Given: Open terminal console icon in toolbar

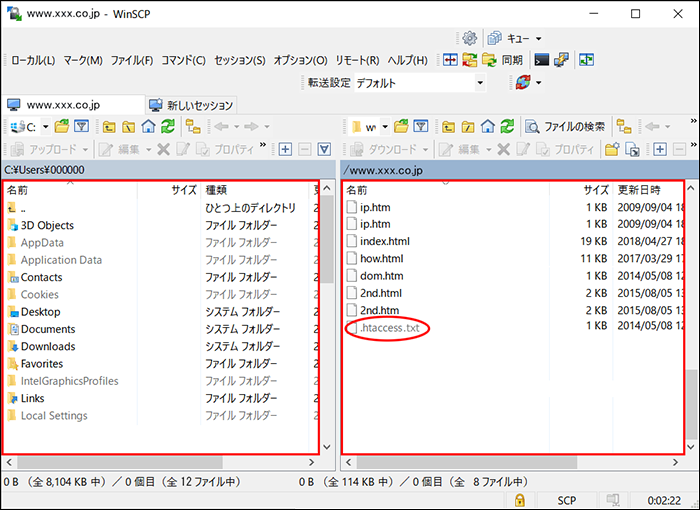Looking at the screenshot, I should [541, 60].
